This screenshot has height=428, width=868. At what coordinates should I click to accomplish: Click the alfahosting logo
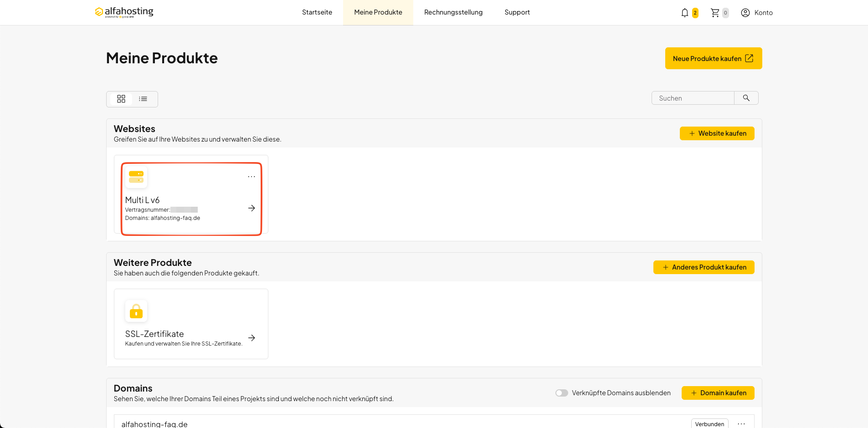[124, 12]
